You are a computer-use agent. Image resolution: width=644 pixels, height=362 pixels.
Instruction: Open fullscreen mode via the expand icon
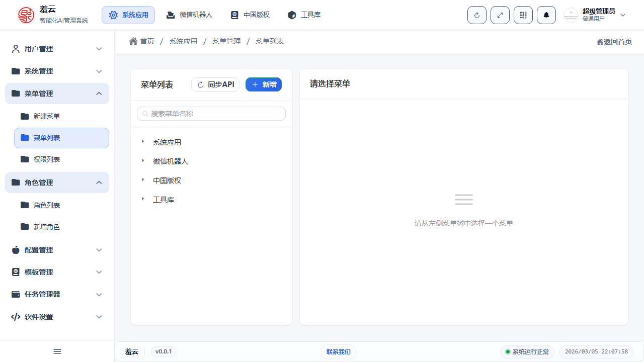[x=500, y=15]
